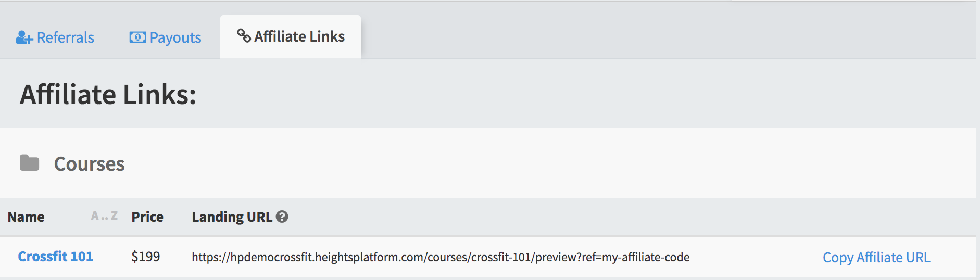Click the Crossfit 101 landing URL text
The width and height of the screenshot is (980, 280).
[x=441, y=257]
